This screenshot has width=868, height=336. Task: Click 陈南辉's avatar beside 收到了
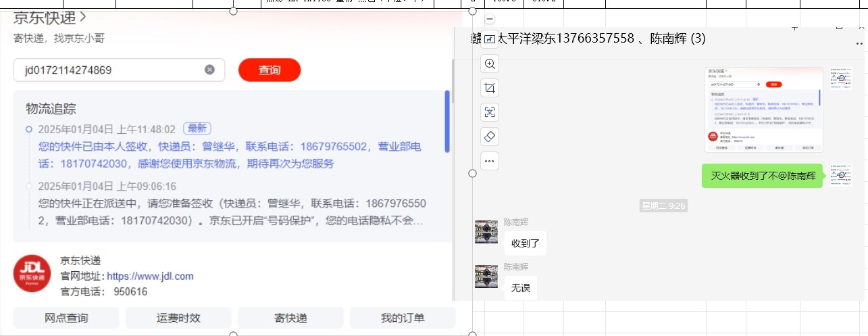(486, 232)
